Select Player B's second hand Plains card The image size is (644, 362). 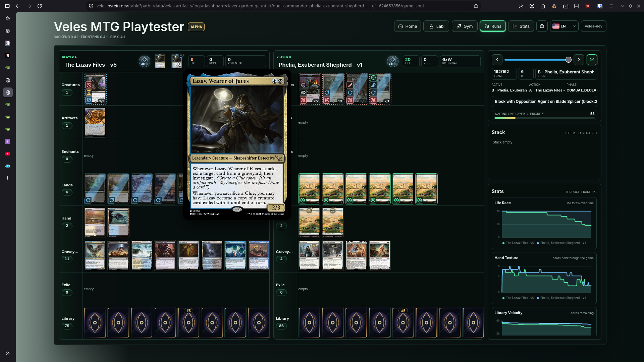coord(333,223)
